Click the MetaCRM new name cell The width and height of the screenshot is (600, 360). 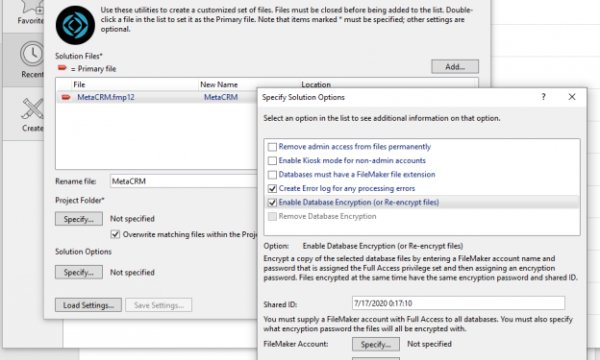click(221, 97)
